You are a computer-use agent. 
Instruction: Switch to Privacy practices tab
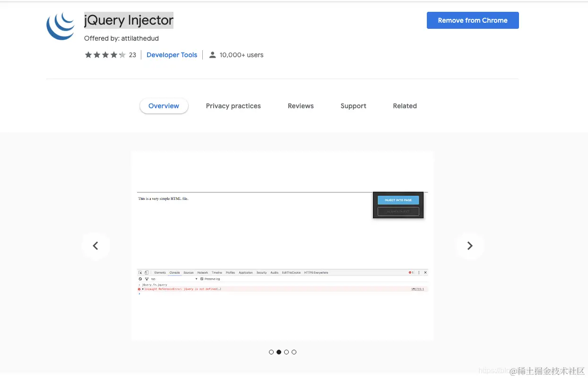pos(233,106)
